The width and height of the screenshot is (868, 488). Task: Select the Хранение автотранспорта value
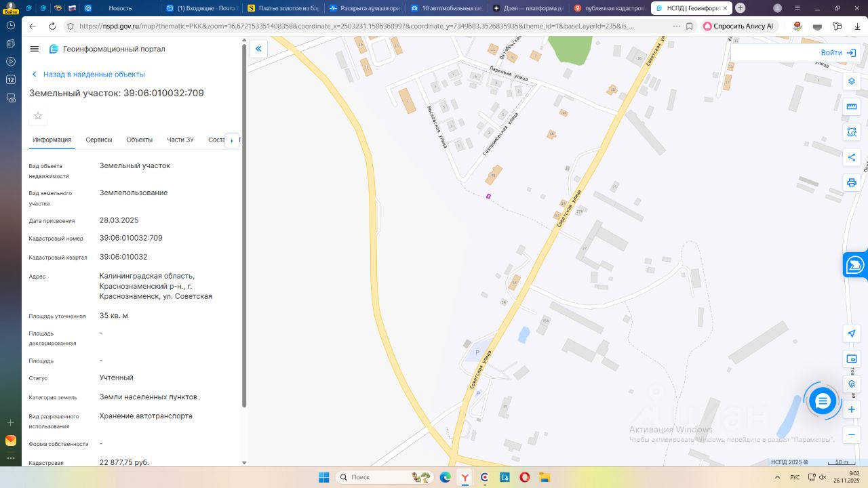[x=146, y=415]
